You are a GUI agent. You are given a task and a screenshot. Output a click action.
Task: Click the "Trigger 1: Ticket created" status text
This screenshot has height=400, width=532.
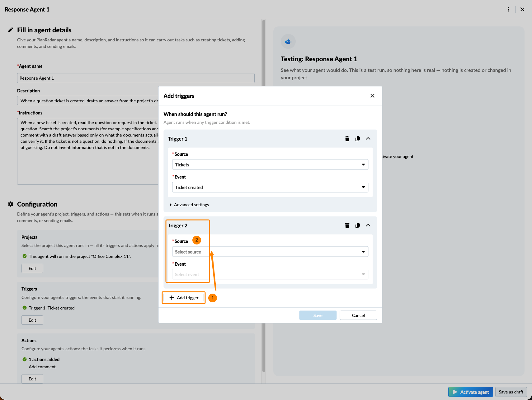[x=52, y=308]
